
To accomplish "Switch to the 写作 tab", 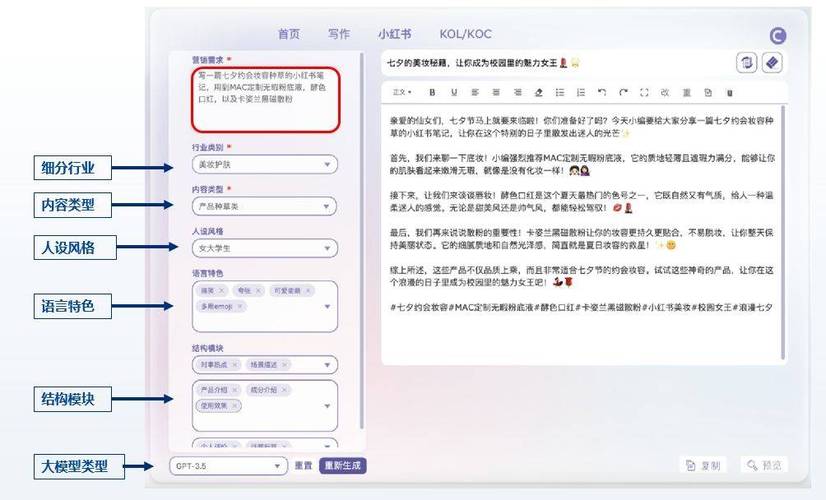I will (x=339, y=34).
